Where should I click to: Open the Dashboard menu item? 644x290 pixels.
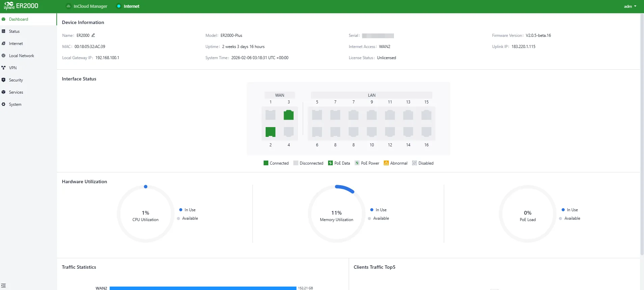click(x=28, y=19)
